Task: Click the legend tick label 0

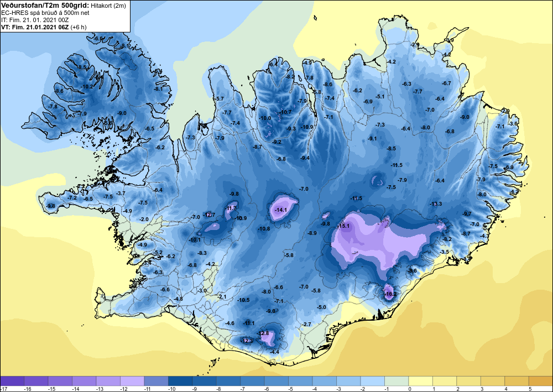Action: point(409,389)
